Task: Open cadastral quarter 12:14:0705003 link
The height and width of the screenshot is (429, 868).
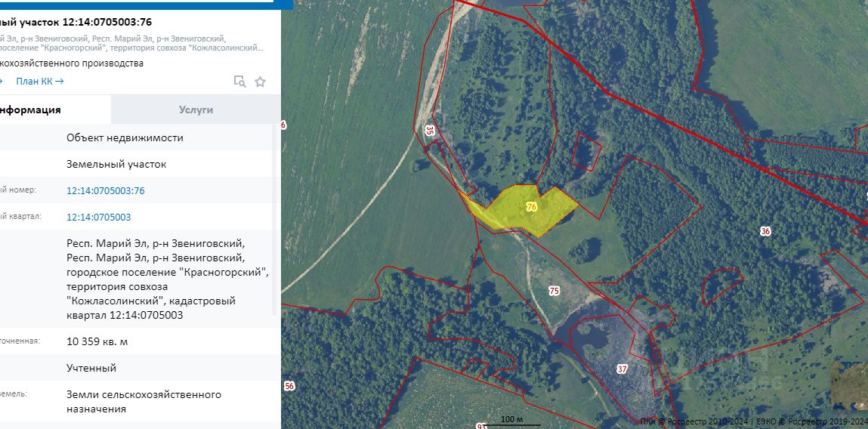Action: pos(98,217)
